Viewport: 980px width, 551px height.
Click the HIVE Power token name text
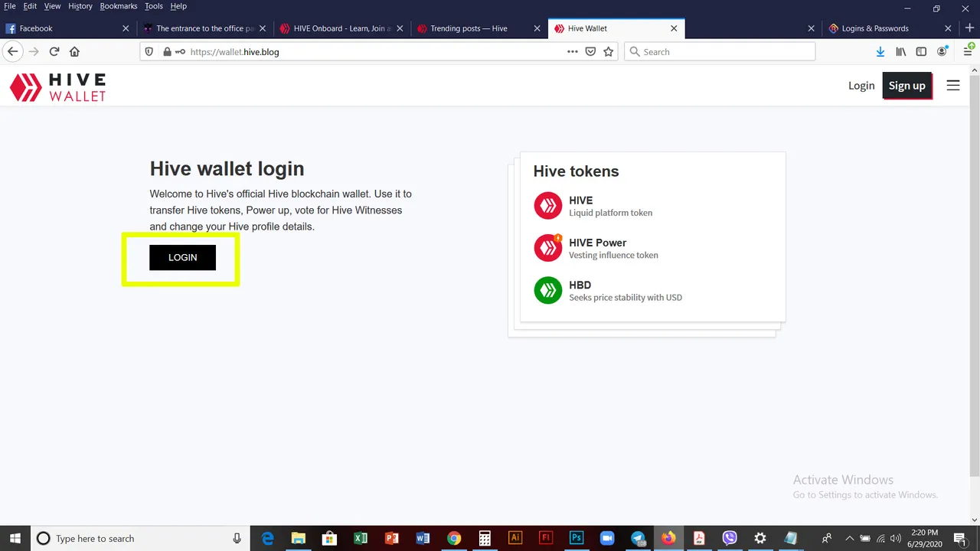[x=598, y=243]
